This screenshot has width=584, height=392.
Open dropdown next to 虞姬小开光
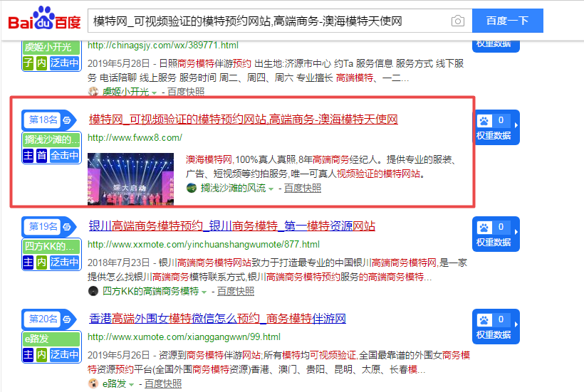point(155,93)
